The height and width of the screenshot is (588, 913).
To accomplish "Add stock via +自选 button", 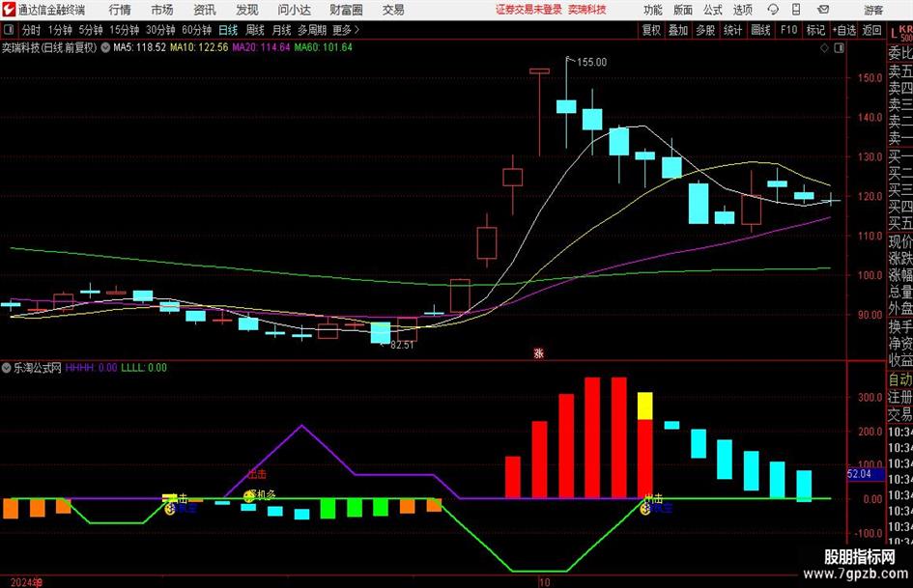I will click(844, 30).
